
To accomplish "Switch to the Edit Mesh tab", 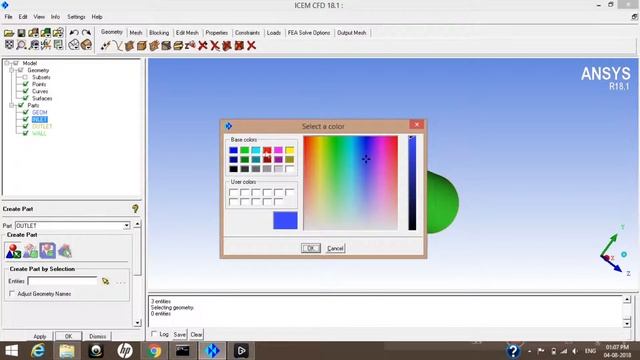I will [x=187, y=33].
